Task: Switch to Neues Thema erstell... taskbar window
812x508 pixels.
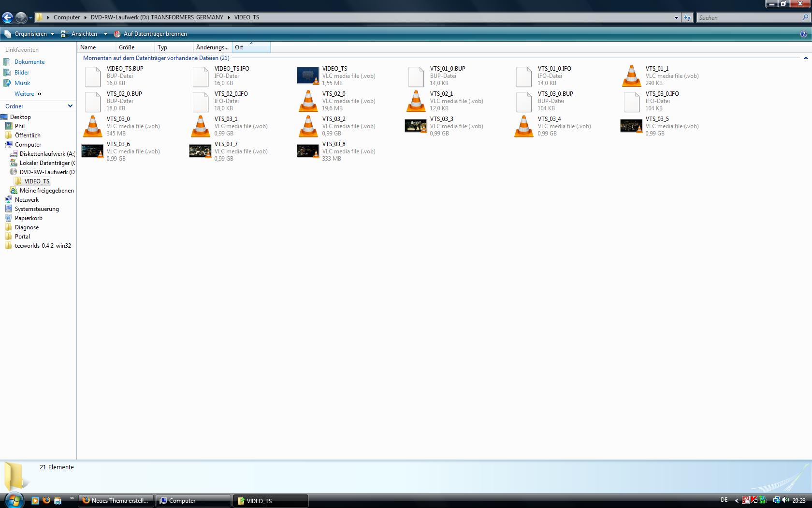Action: [116, 501]
